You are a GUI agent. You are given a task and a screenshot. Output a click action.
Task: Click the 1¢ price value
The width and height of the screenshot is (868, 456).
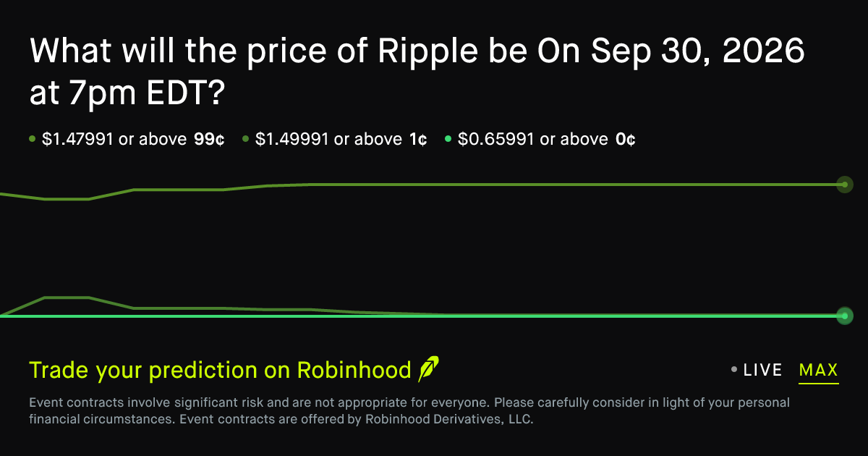click(x=417, y=139)
